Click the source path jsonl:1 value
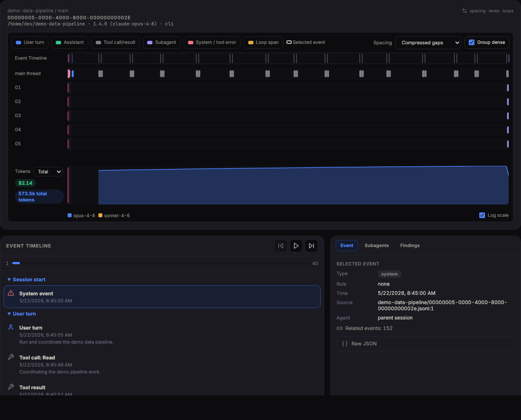 click(x=442, y=305)
